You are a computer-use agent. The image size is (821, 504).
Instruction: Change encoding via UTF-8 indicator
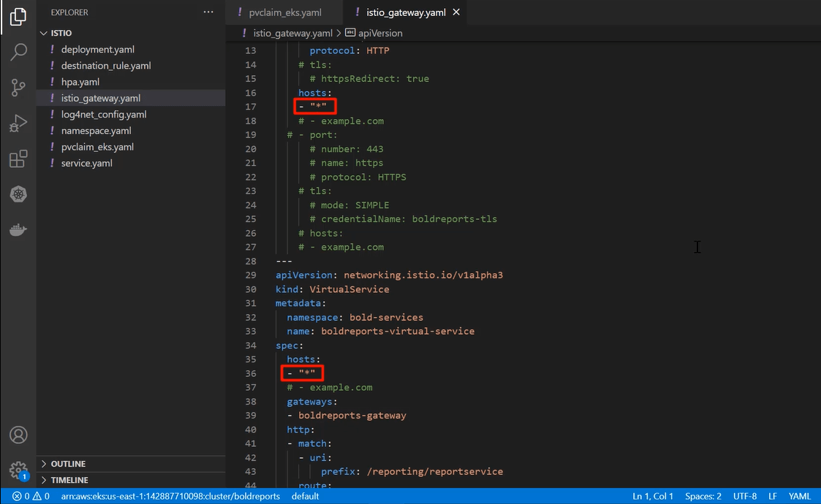click(x=744, y=496)
